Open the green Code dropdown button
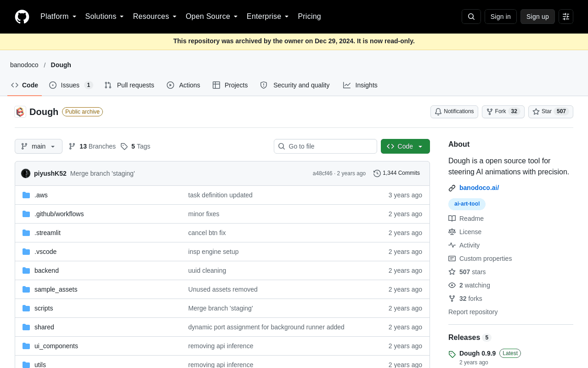 coord(405,146)
